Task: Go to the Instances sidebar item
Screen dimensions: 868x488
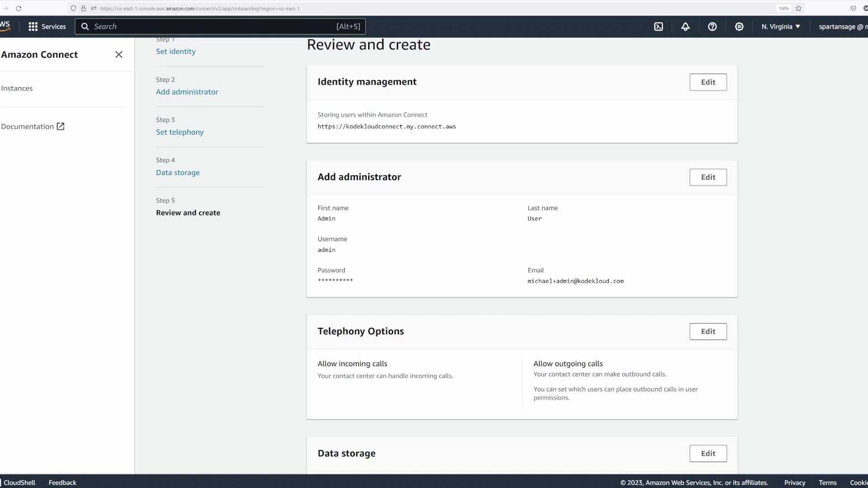Action: click(x=17, y=89)
